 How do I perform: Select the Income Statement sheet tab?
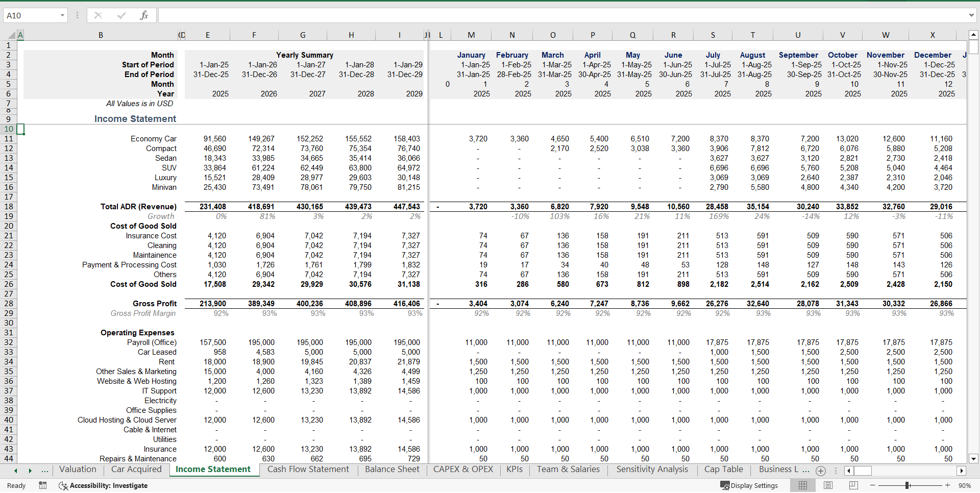pos(213,470)
